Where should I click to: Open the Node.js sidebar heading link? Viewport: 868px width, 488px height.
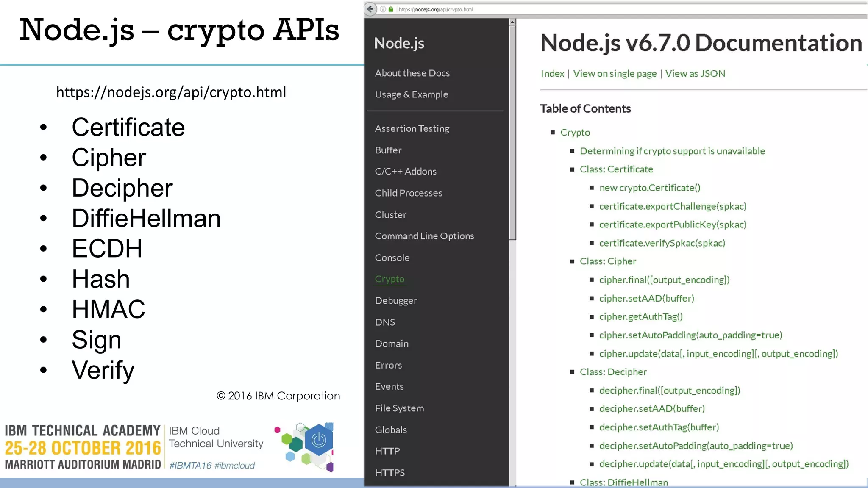point(399,43)
